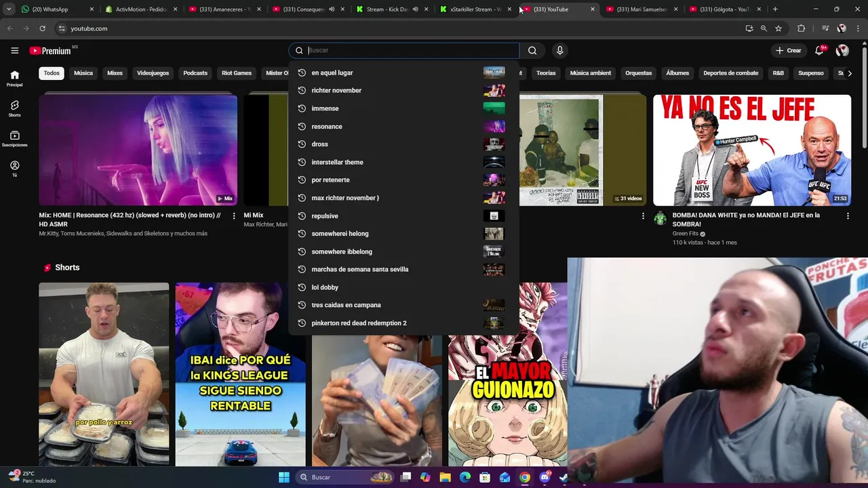
Task: Select the Videojuegos category chip
Action: (x=153, y=73)
